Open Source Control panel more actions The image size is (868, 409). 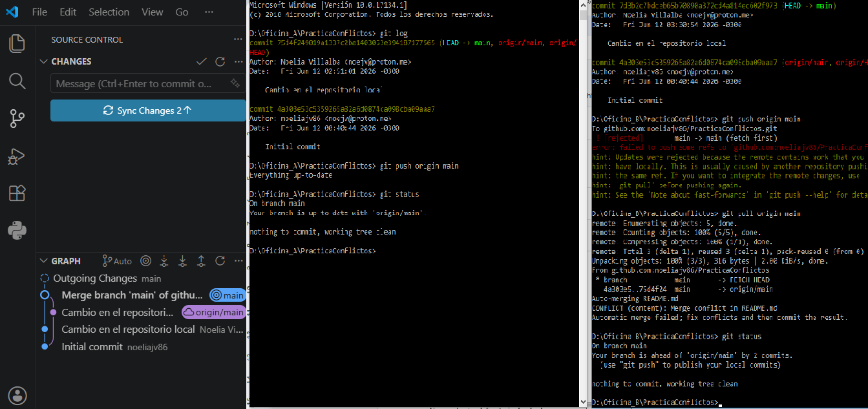click(x=238, y=39)
